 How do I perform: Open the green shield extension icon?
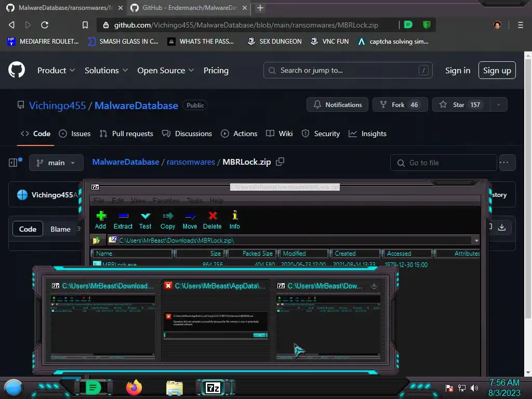pos(427,24)
